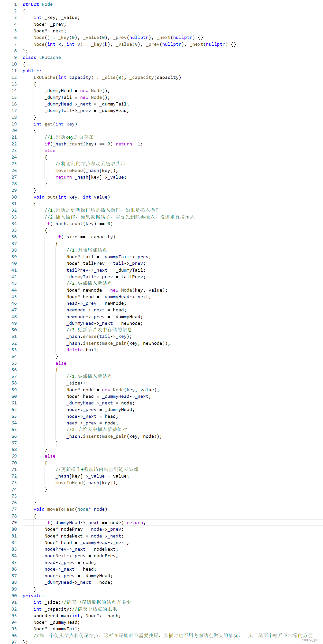Click the comment '//1.删除尾部结点'
The width and height of the screenshot is (323, 644).
click(x=87, y=250)
